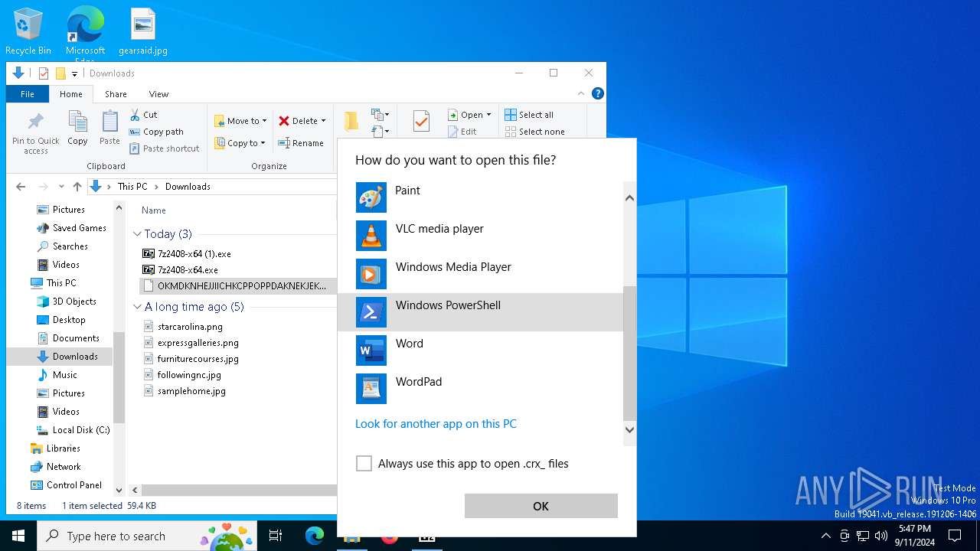Choose VLC media player from app list
This screenshot has width=980, height=551.
click(x=481, y=236)
